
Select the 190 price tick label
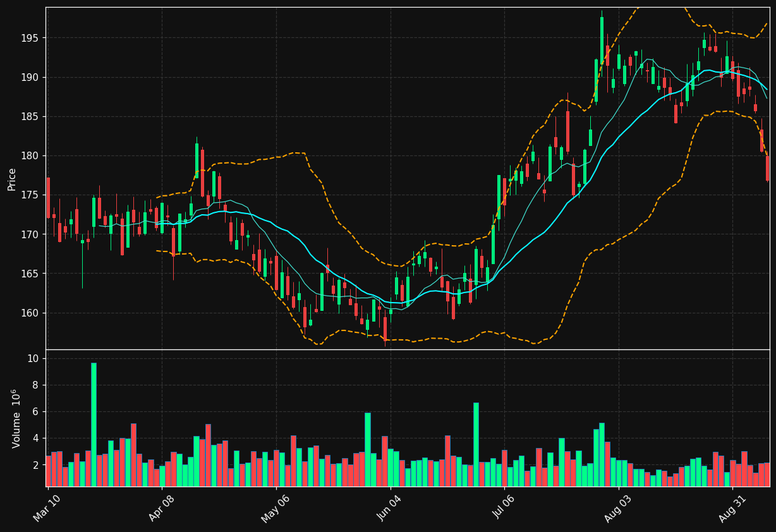[30, 77]
